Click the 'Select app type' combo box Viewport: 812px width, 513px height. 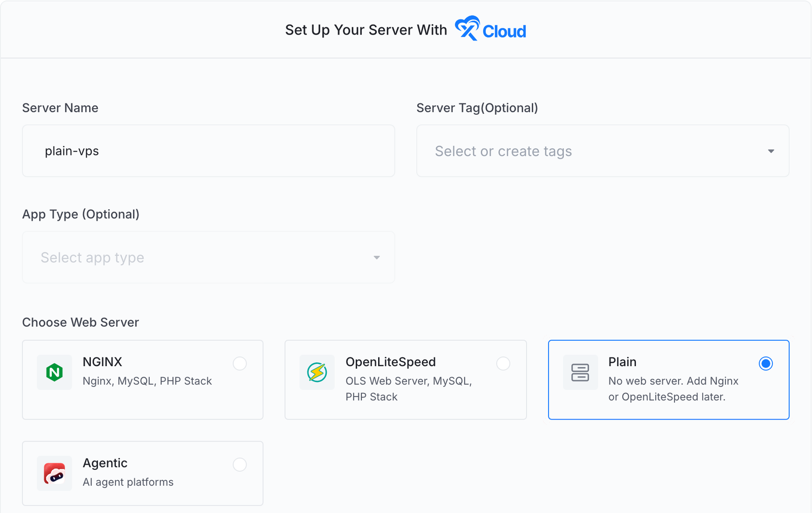(209, 258)
